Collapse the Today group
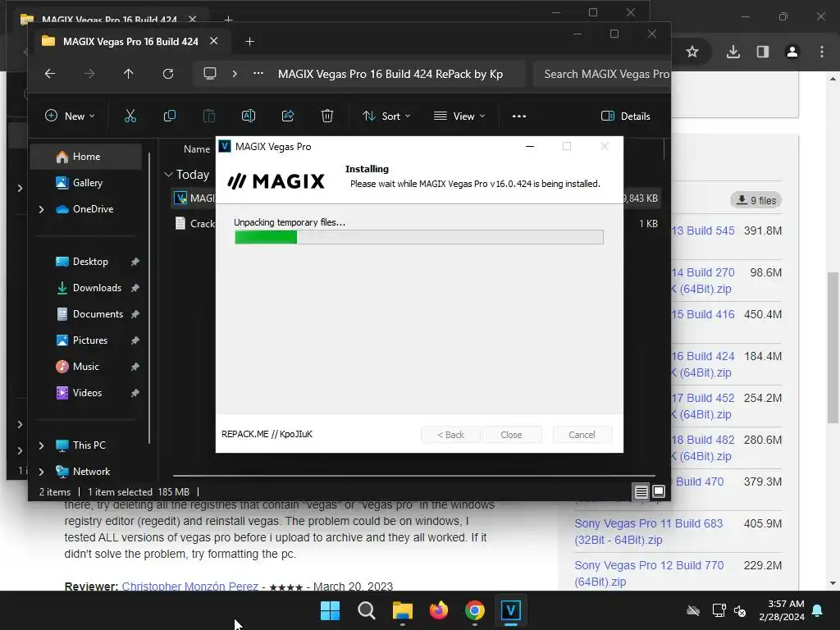 tap(168, 174)
